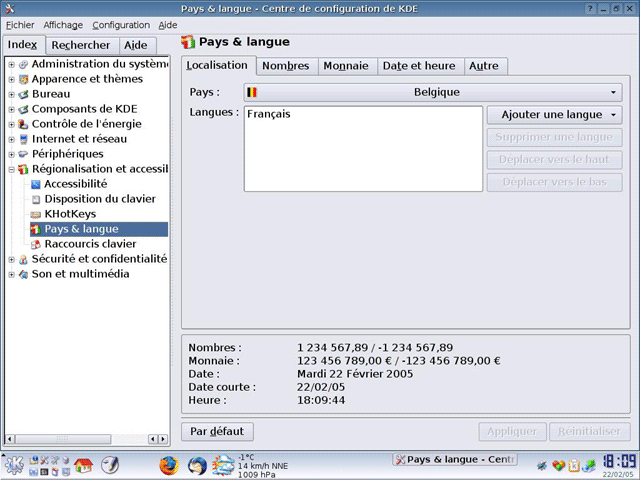
Task: Expand the Périphériques branch
Action: (x=11, y=154)
